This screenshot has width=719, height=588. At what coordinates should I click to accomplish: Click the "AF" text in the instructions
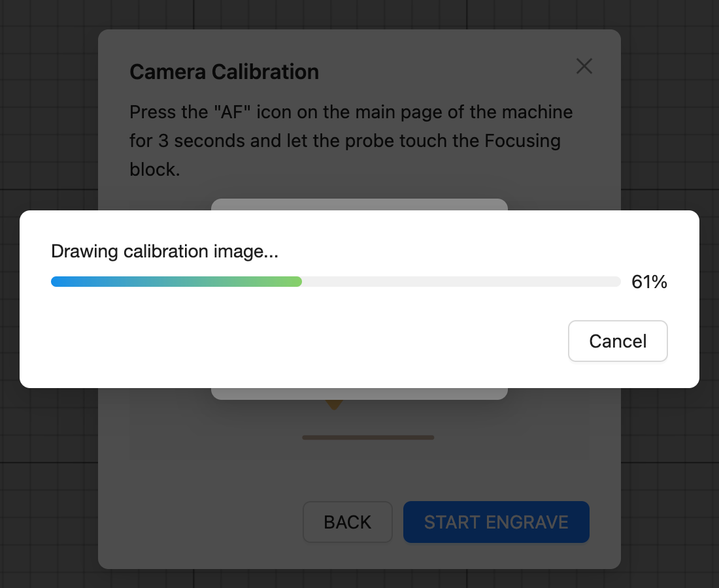pyautogui.click(x=233, y=112)
